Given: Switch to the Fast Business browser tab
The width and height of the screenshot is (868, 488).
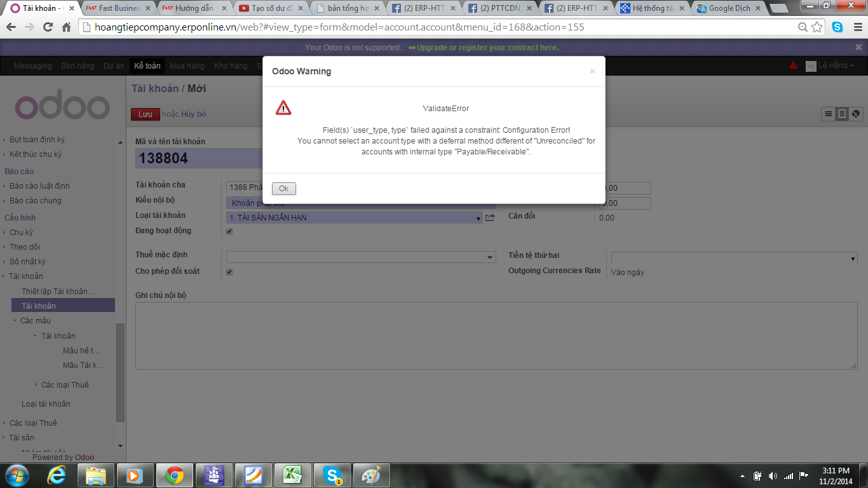Looking at the screenshot, I should (118, 8).
